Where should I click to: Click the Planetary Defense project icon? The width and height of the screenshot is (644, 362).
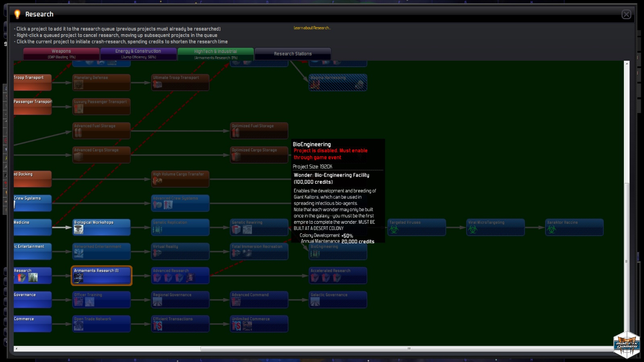[x=78, y=85]
